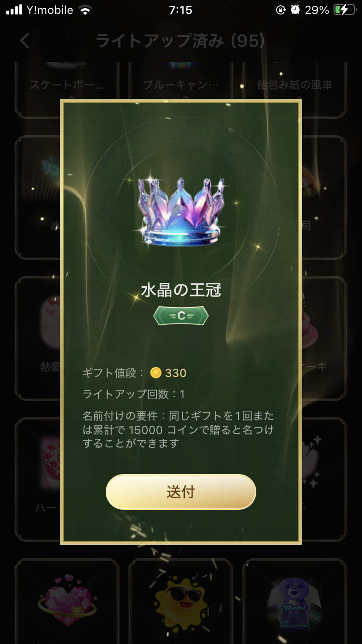Image resolution: width=362 pixels, height=644 pixels.
Task: Tap the 水晶の王冠 gift name
Action: [x=181, y=290]
